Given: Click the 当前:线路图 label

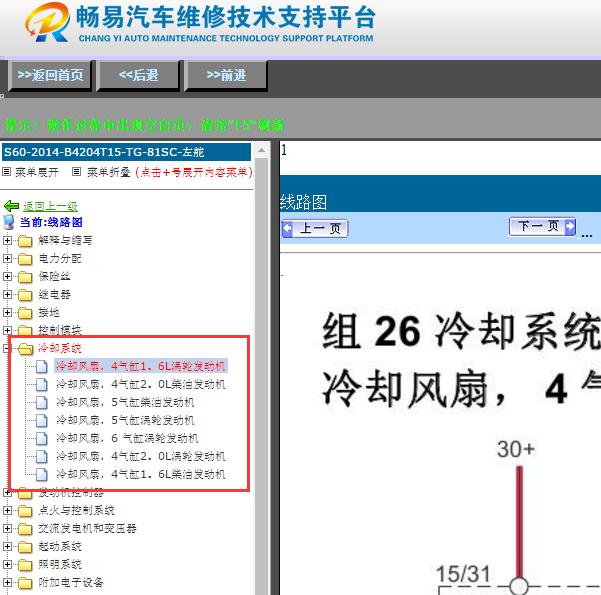Looking at the screenshot, I should pos(51,222).
